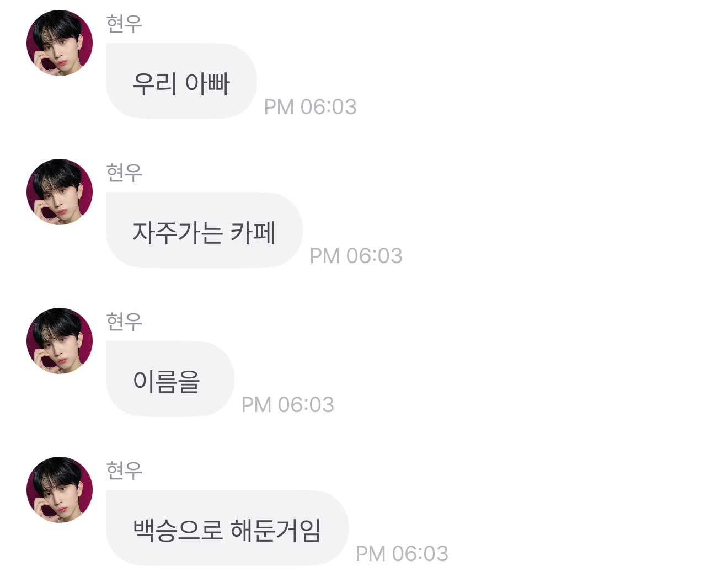Tap avatar next to '자주가는 카페' message
The height and width of the screenshot is (588, 711).
point(60,192)
